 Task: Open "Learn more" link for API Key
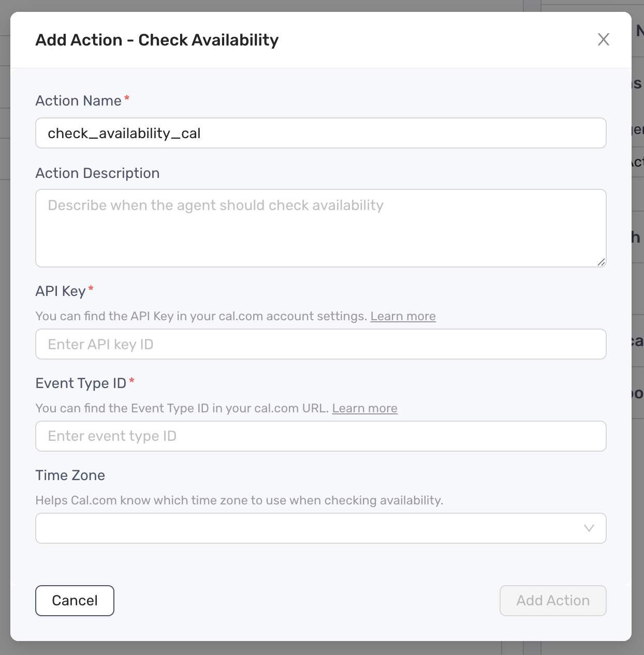403,316
